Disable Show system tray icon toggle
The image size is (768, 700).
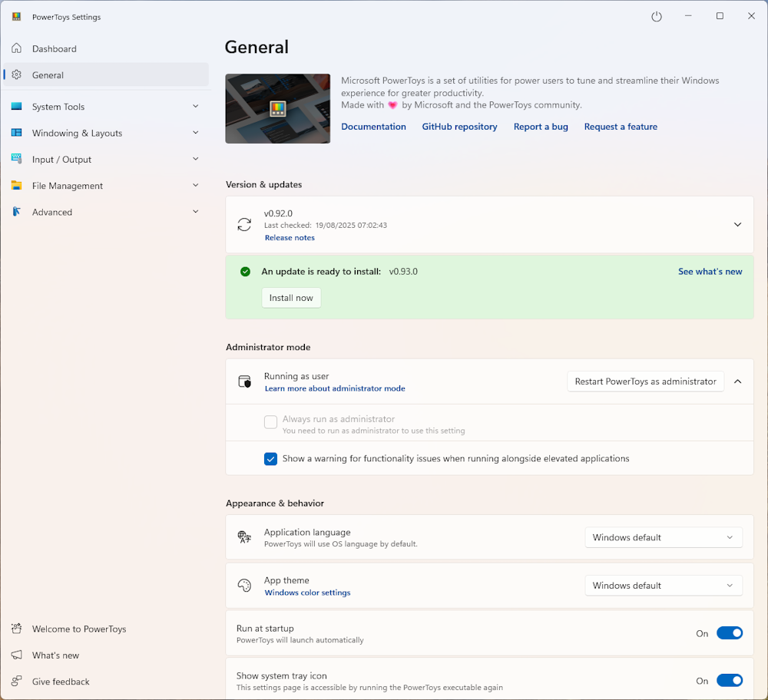(730, 680)
